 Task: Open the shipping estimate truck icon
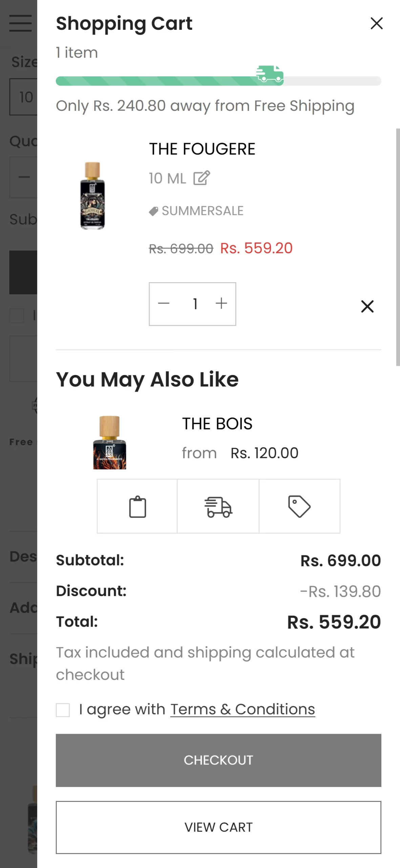(x=218, y=506)
